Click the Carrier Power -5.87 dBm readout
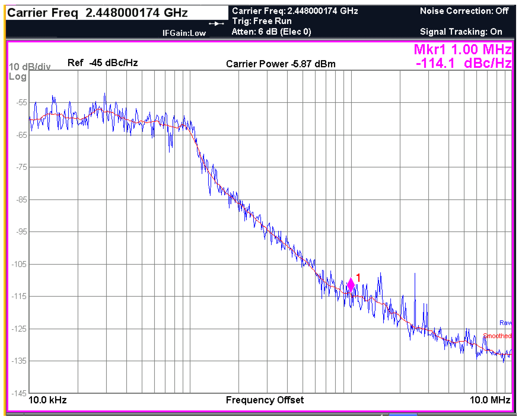Image resolution: width=521 pixels, height=420 pixels. [281, 64]
